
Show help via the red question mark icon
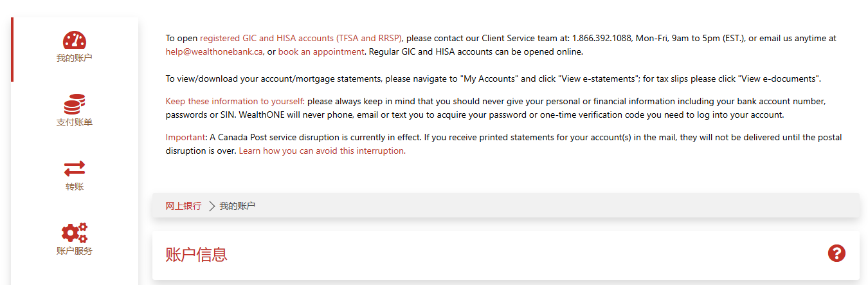[x=836, y=253]
